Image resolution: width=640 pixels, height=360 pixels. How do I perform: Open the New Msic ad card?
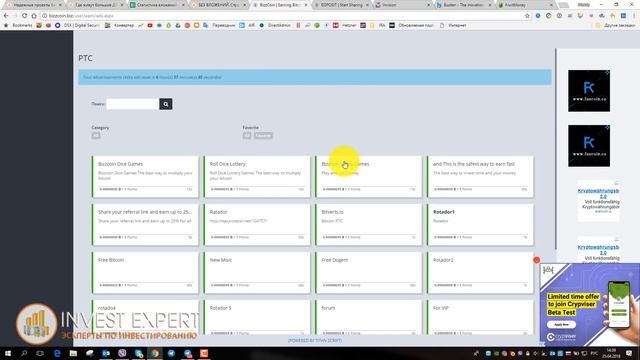(257, 272)
